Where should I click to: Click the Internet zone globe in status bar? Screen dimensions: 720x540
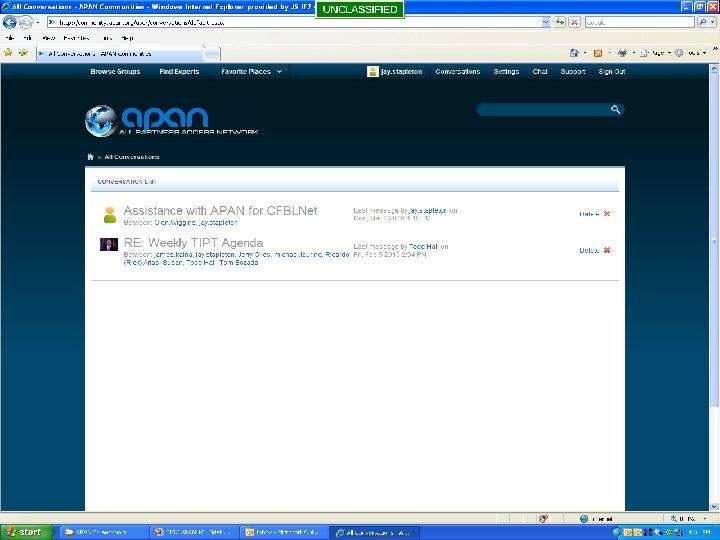(584, 519)
